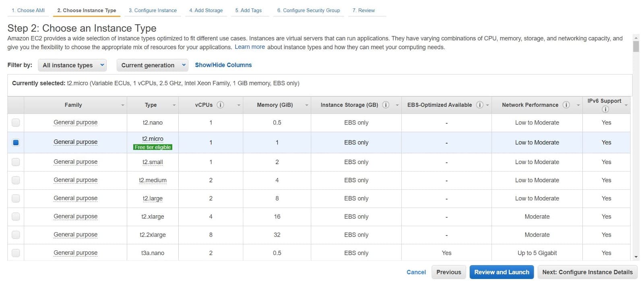Select the 2. Choose Instance Type step
This screenshot has width=644, height=281.
87,10
